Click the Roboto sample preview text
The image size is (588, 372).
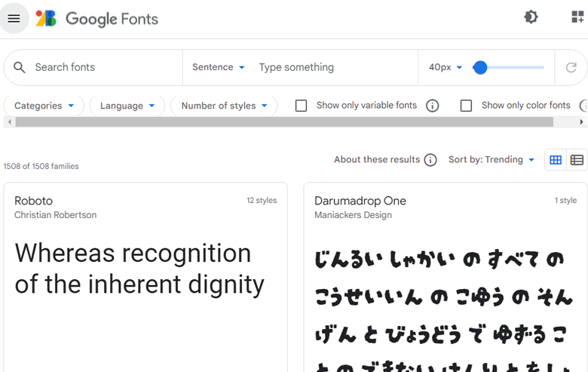point(139,269)
